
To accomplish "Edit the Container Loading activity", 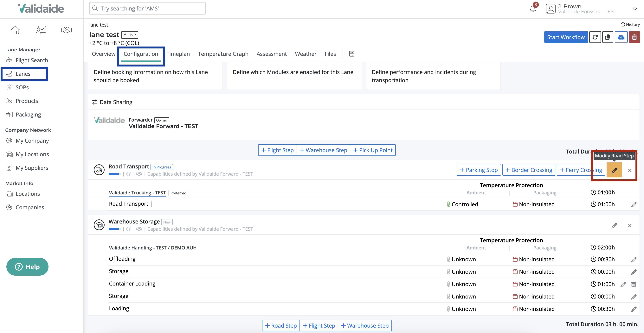I will [623, 284].
